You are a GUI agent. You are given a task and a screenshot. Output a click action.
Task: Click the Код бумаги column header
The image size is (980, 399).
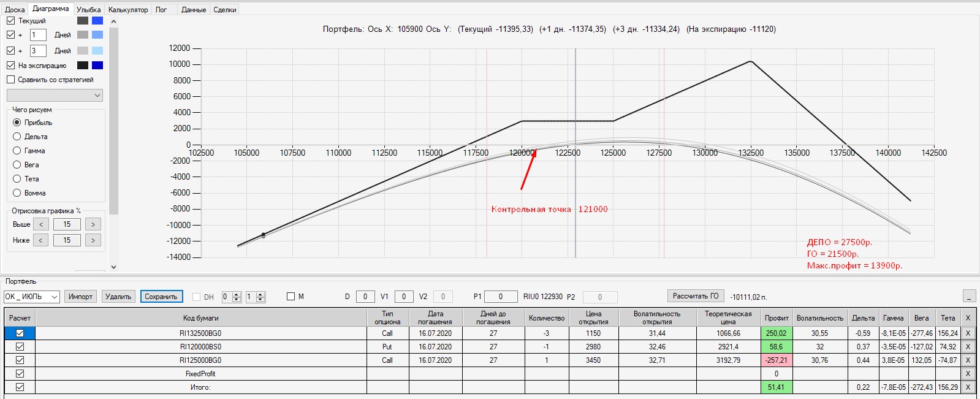(200, 318)
